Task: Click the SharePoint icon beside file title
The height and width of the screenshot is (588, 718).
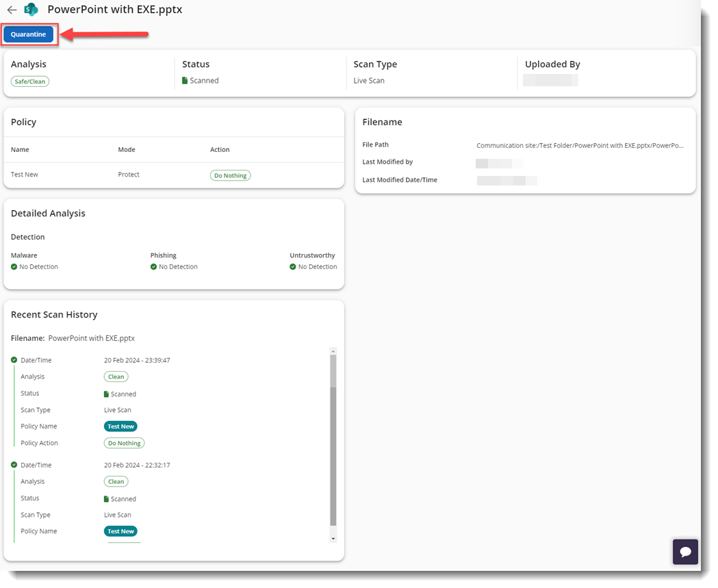Action: click(x=31, y=10)
